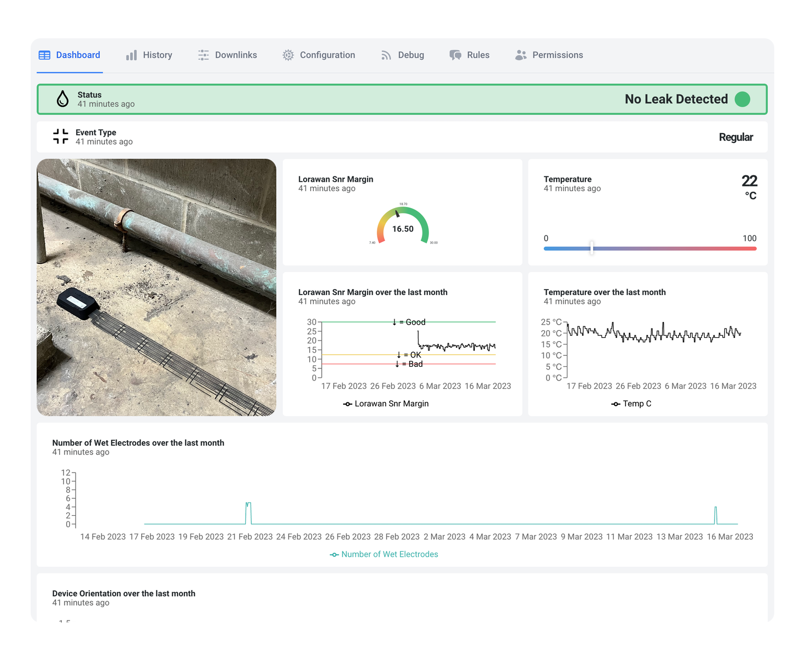Screen dimensions: 812x657
Task: Open the Dashboard tab
Action: pos(69,55)
